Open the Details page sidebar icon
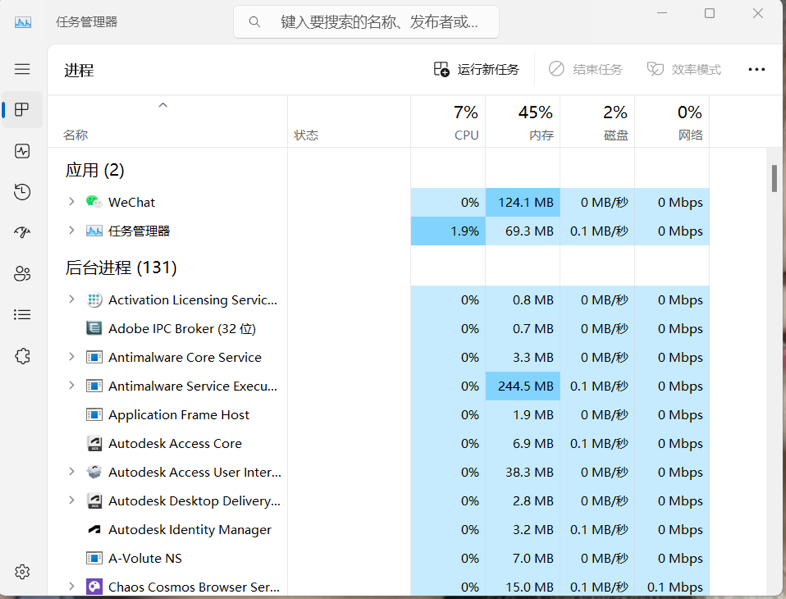The width and height of the screenshot is (786, 599). (x=22, y=314)
